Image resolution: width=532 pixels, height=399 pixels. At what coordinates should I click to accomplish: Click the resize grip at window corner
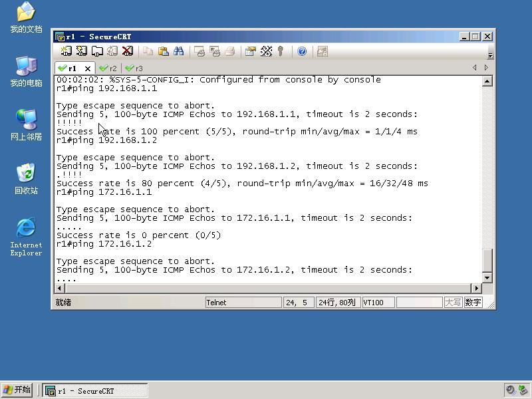coord(491,304)
